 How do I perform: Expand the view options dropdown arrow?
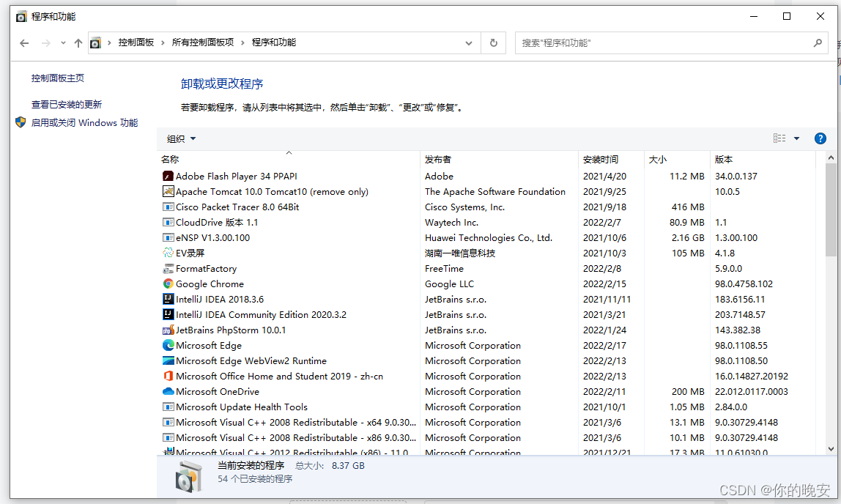[x=796, y=138]
